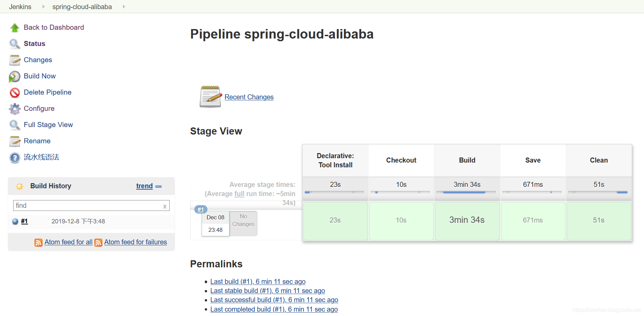Click the underlined 'full' in average run time
Screen dimensions: 644x316
(x=239, y=194)
